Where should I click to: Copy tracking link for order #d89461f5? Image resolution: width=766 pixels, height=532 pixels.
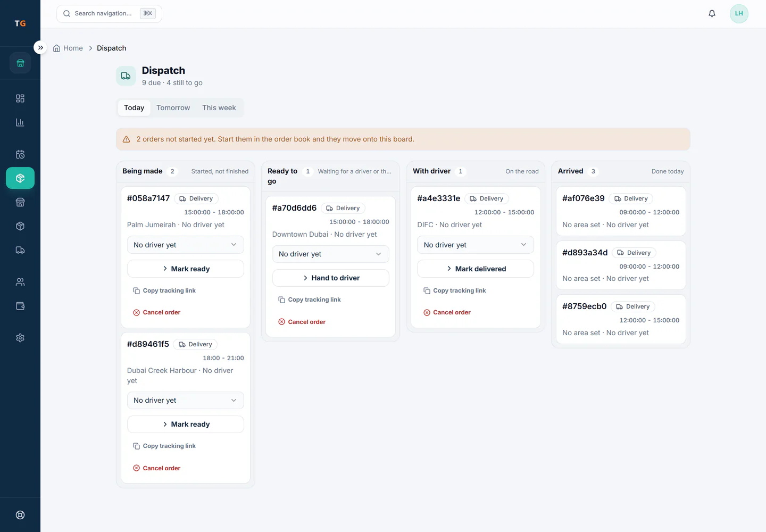point(164,446)
